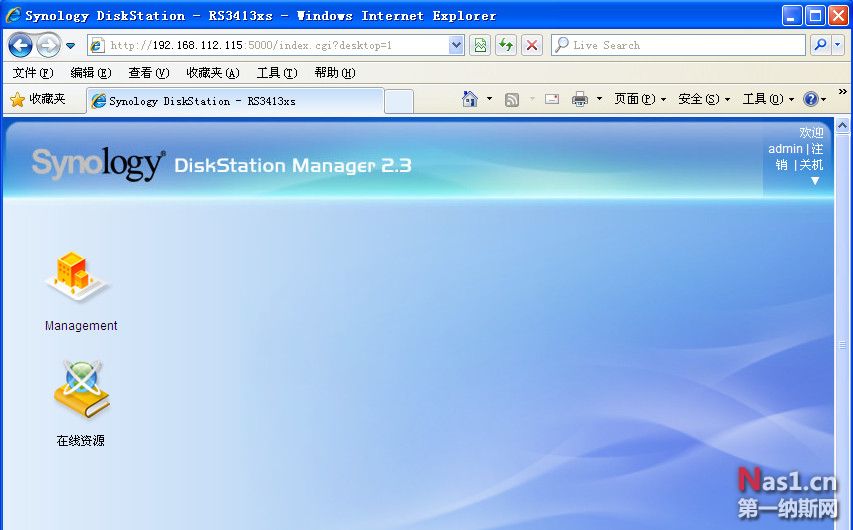Click the search magnifier button
Image resolution: width=853 pixels, height=530 pixels.
(x=820, y=45)
